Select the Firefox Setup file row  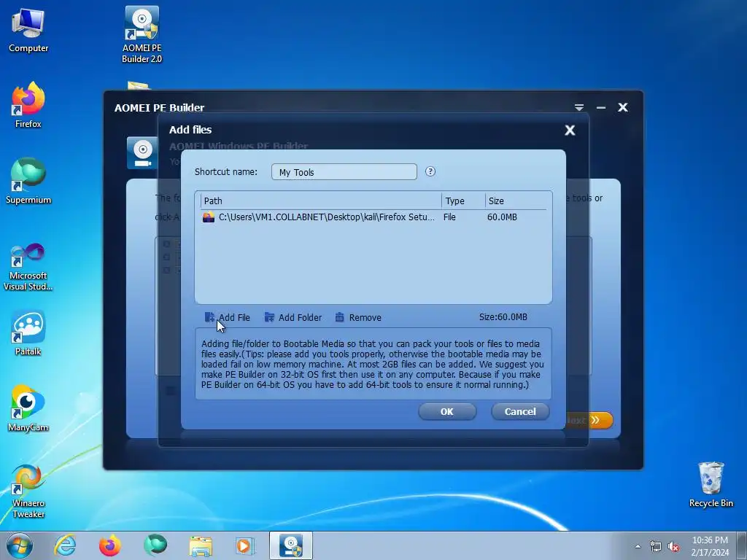tap(373, 217)
